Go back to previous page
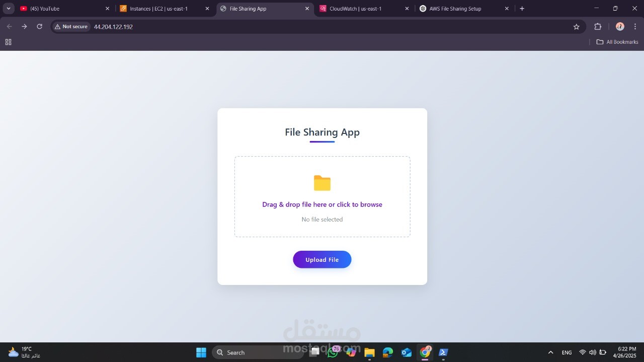 point(9,27)
